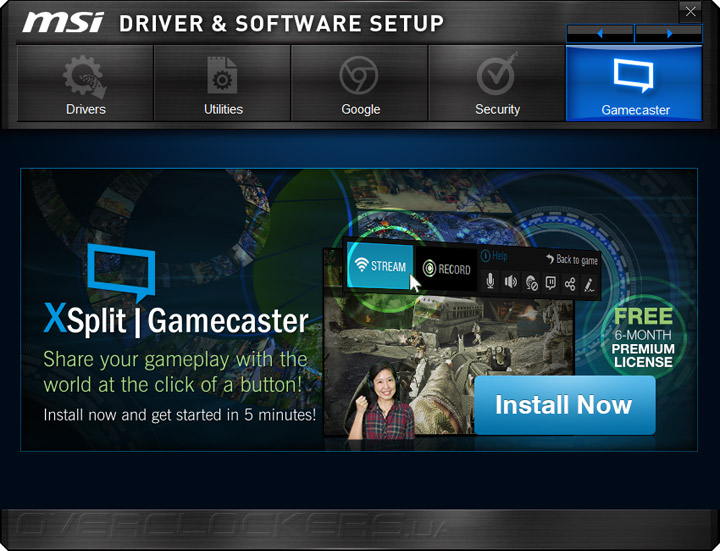Image resolution: width=720 pixels, height=551 pixels.
Task: Select the Google tab
Action: tap(360, 83)
